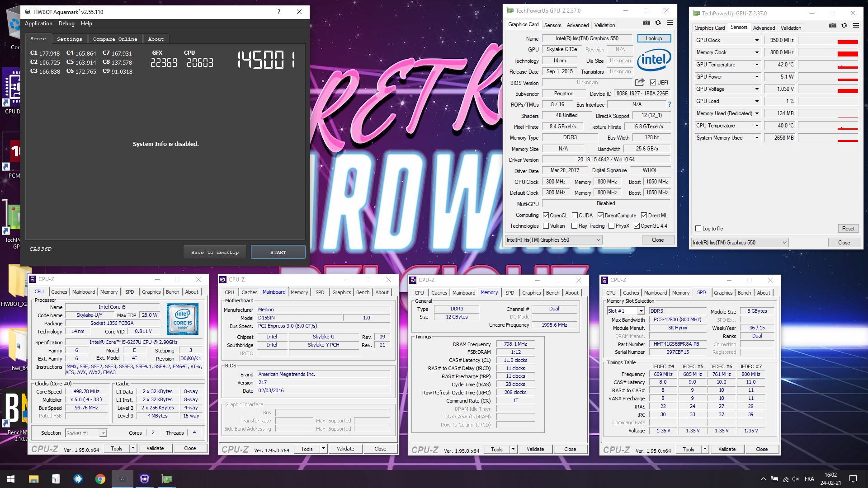Screen dimensions: 868x488
Task: Show hidden tray icons chevron
Action: (763, 479)
